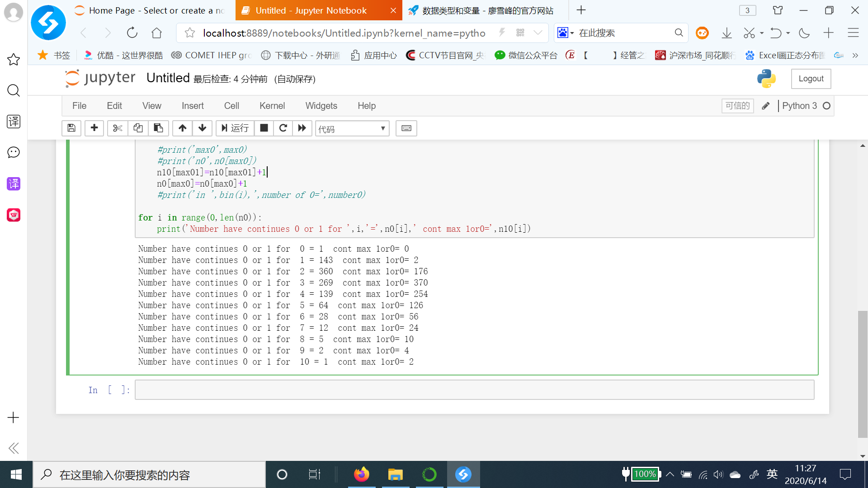Move selected cell up with arrow icon
Screen dimensions: 868x488
(182, 128)
